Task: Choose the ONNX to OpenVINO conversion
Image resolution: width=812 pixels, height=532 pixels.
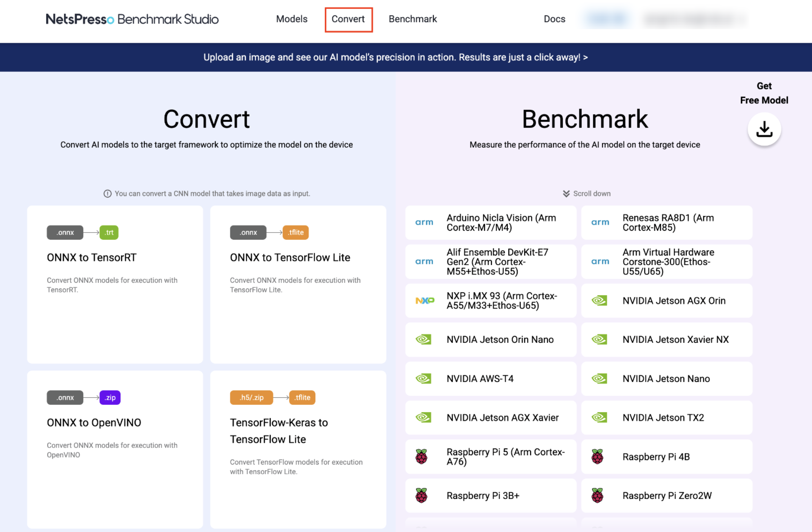Action: (x=115, y=449)
